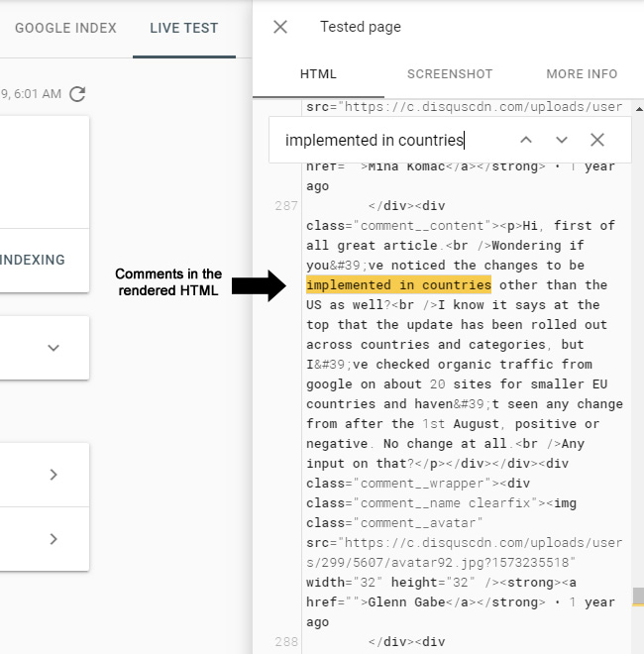Open the MORE INFO tab
Screen dimensions: 644x654
[582, 74]
